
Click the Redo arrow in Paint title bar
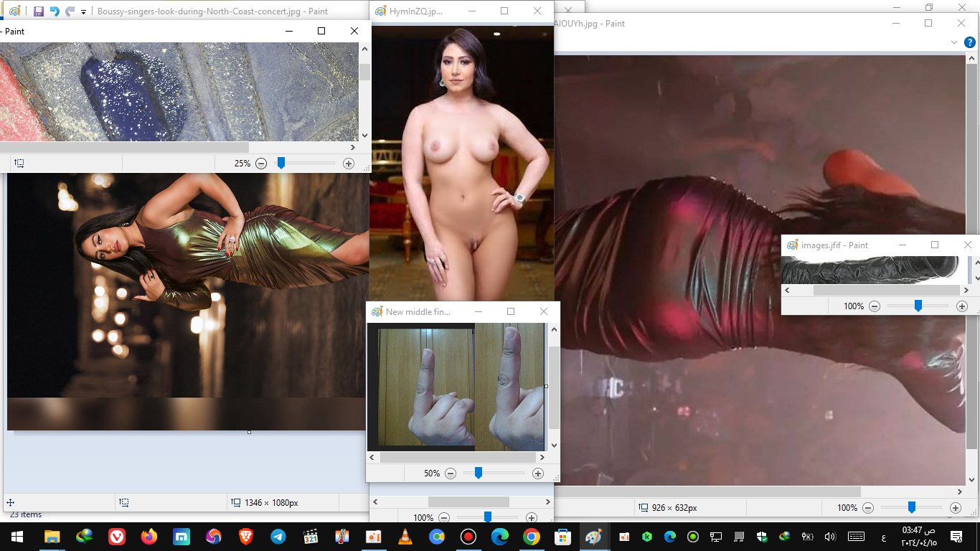coord(70,11)
